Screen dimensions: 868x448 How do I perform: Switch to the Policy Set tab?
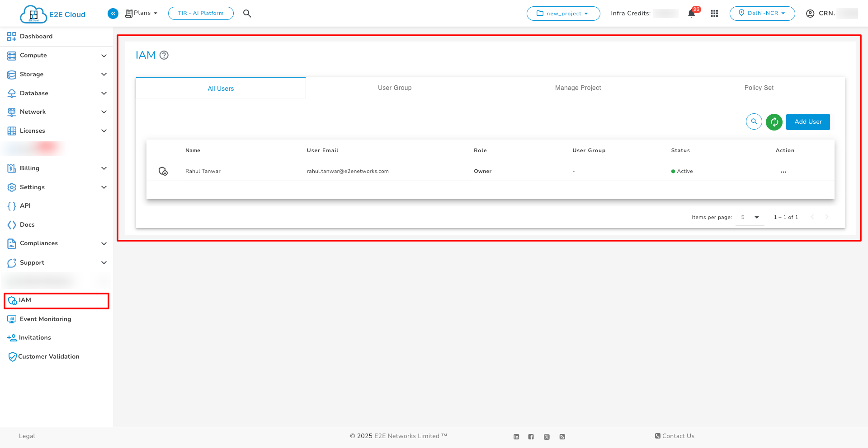pyautogui.click(x=759, y=88)
